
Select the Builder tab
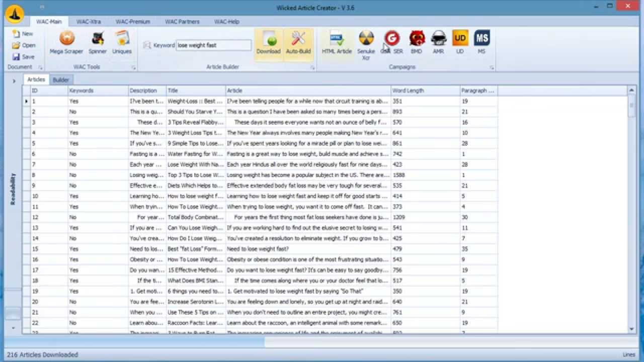(61, 80)
